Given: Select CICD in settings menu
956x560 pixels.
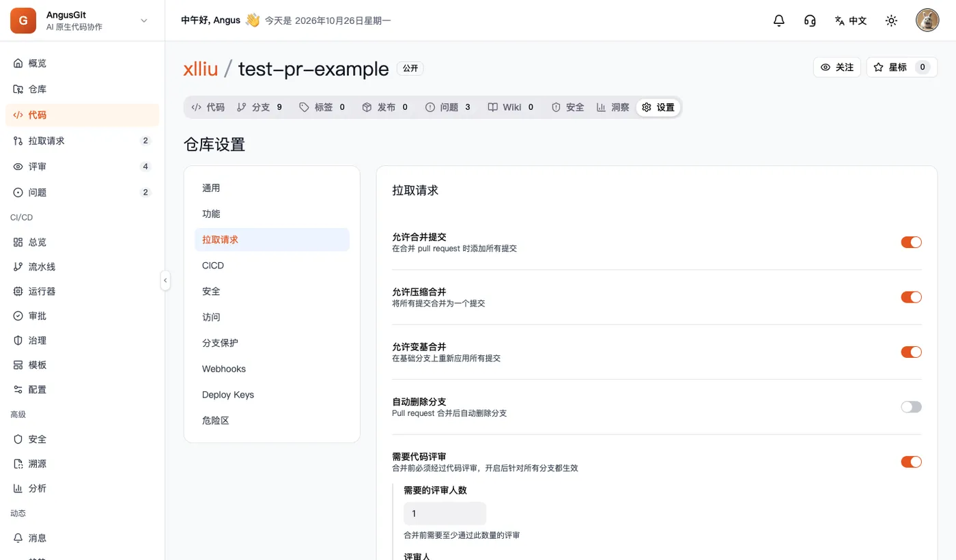Looking at the screenshot, I should click(x=272, y=266).
